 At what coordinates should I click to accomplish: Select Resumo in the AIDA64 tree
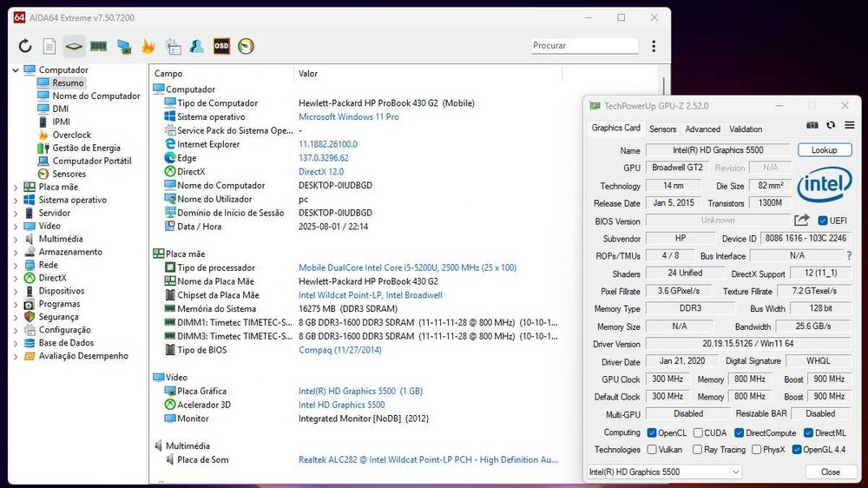pos(68,82)
